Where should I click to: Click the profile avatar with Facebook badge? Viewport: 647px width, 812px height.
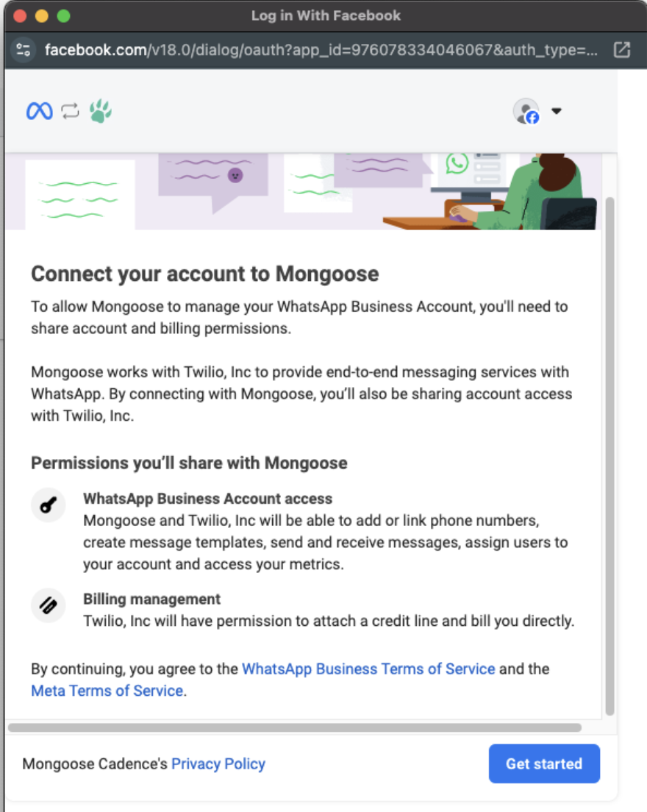click(x=526, y=111)
